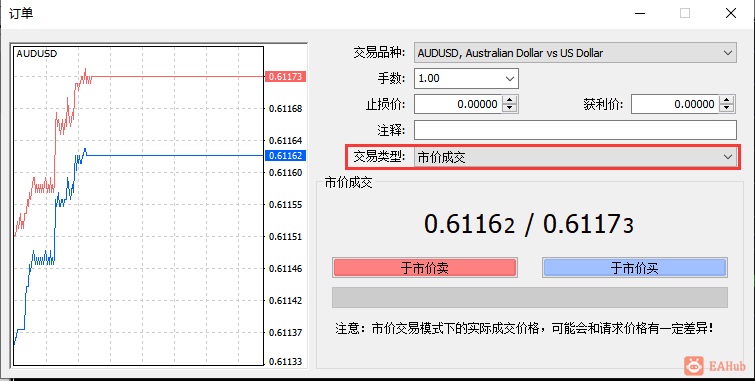Close the 订单 order window
This screenshot has width=755, height=381.
731,13
